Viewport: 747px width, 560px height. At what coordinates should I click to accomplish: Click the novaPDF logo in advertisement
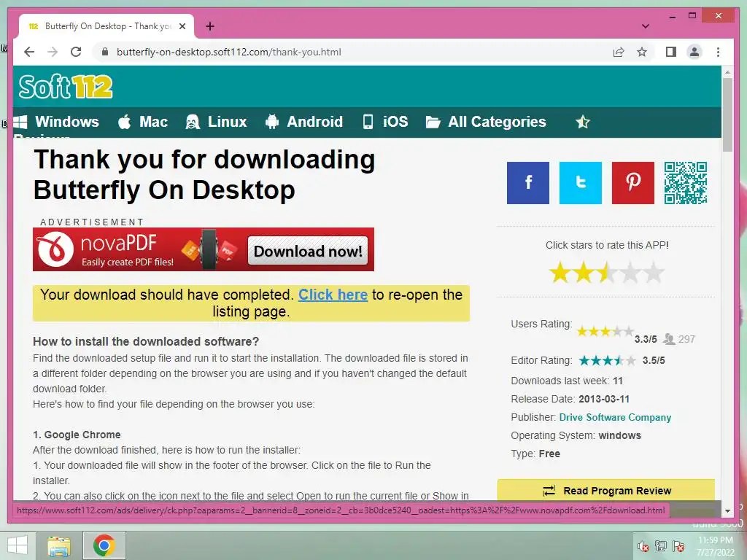[x=55, y=249]
